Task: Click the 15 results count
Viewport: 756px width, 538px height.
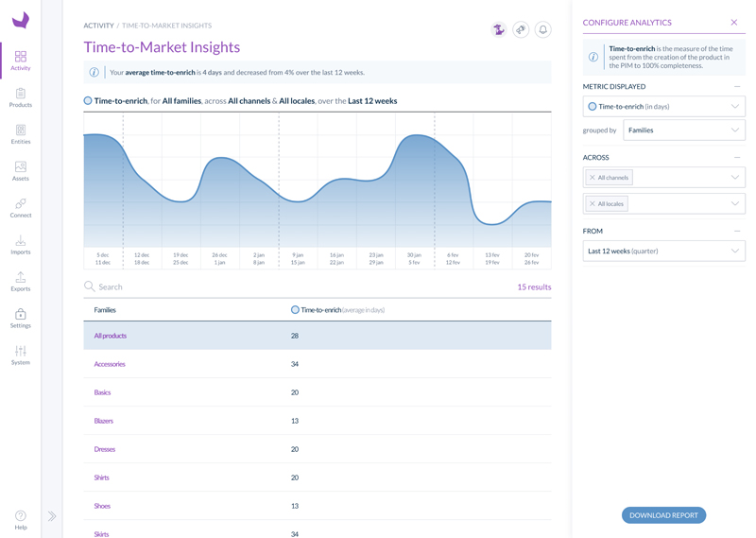Action: (x=534, y=286)
